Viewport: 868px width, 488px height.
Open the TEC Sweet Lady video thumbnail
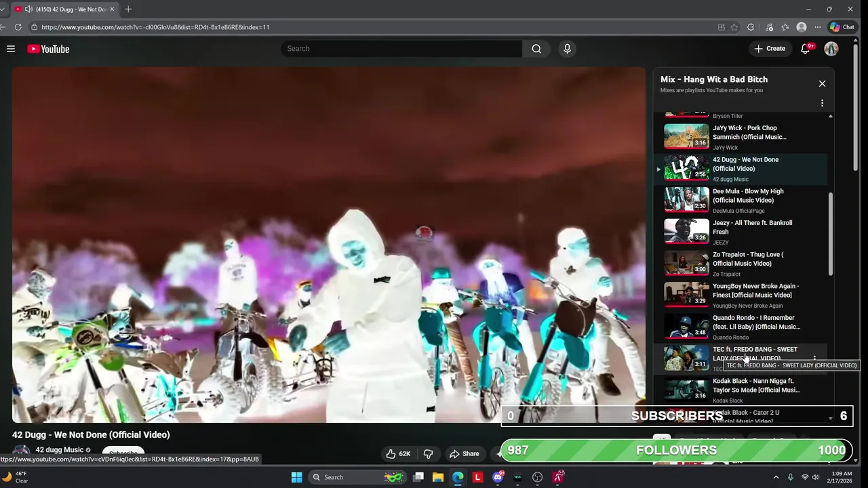tap(686, 358)
